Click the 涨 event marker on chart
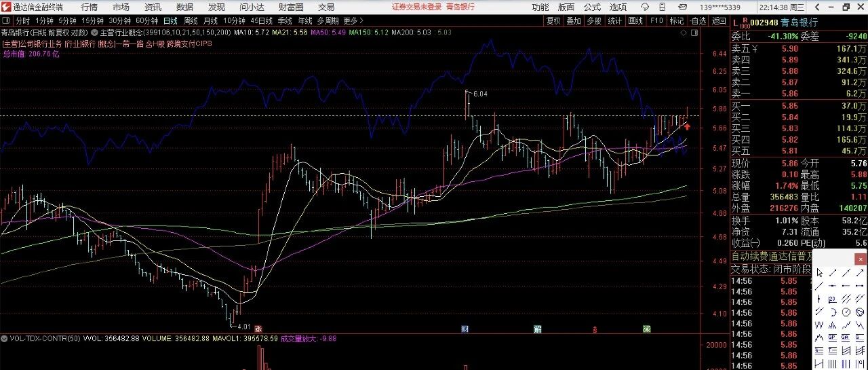The width and height of the screenshot is (868, 370). [x=258, y=329]
